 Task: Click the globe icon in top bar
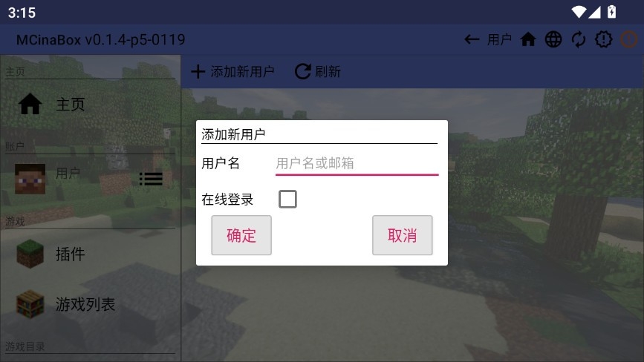(553, 40)
